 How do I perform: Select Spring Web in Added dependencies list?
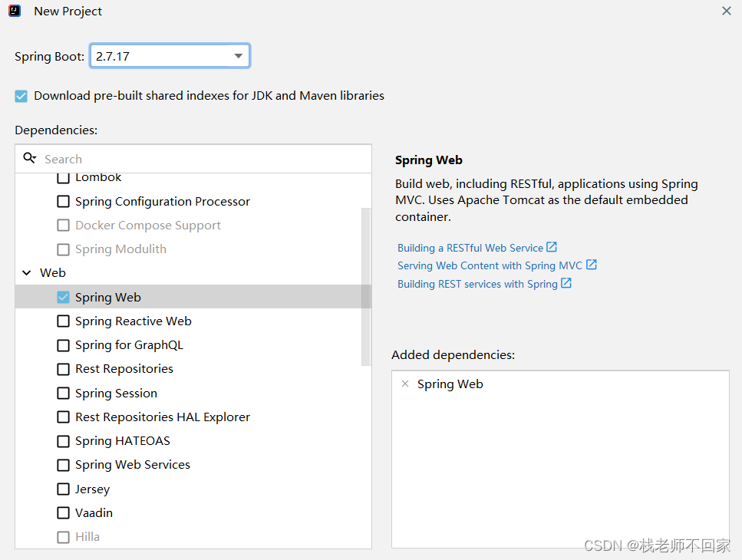point(450,384)
